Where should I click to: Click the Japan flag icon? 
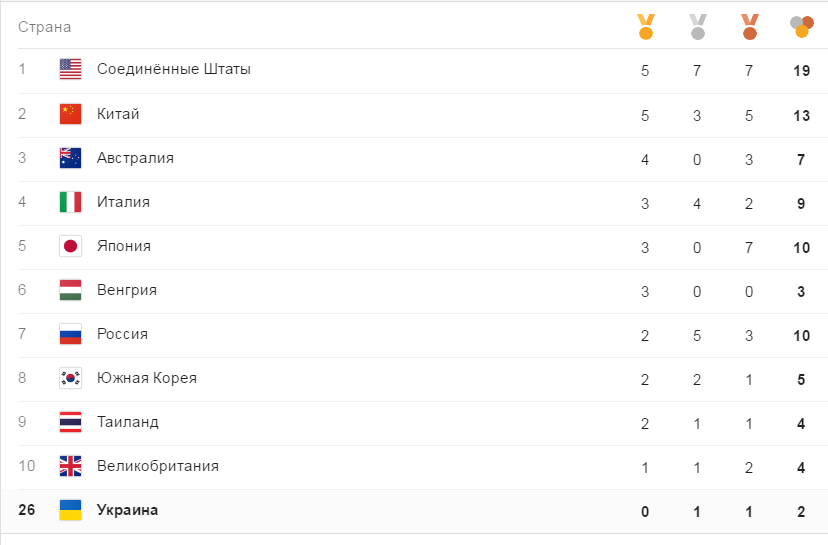tap(70, 246)
